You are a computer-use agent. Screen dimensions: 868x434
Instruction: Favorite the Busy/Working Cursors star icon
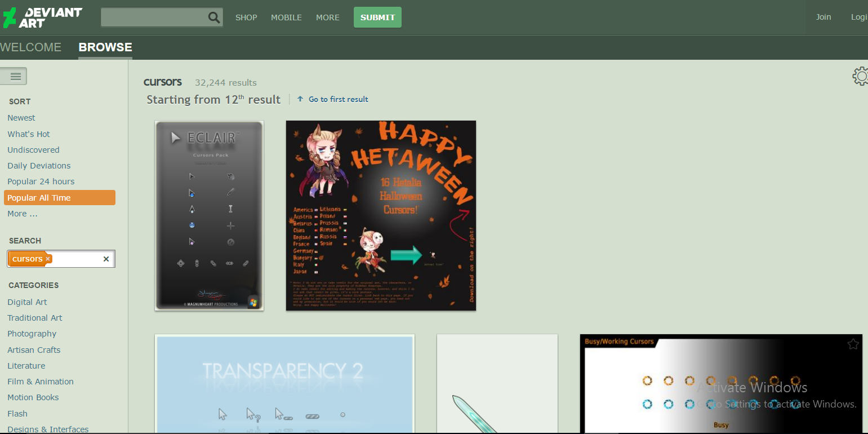point(853,344)
